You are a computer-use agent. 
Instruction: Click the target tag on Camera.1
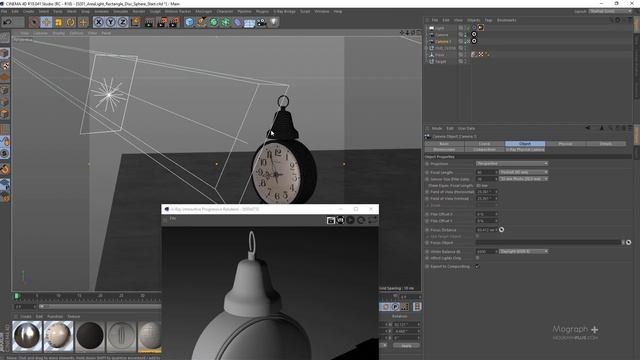474,41
